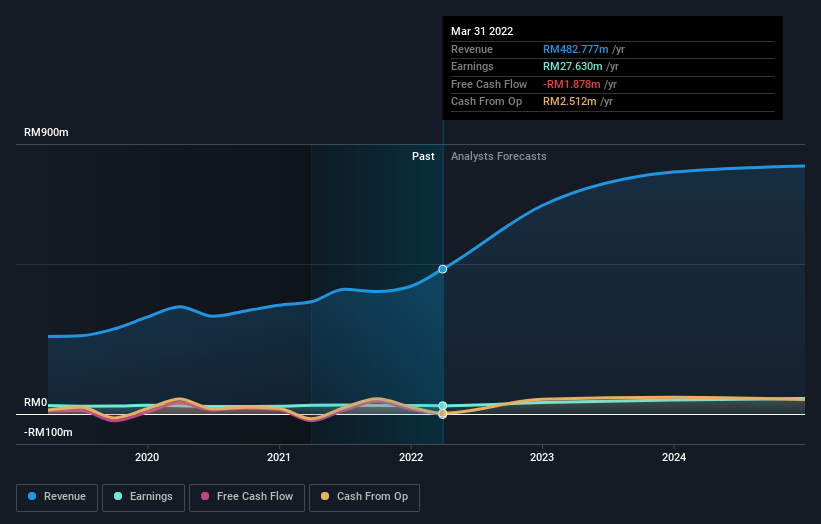Click the RM2.512m cash from op value

click(x=569, y=102)
